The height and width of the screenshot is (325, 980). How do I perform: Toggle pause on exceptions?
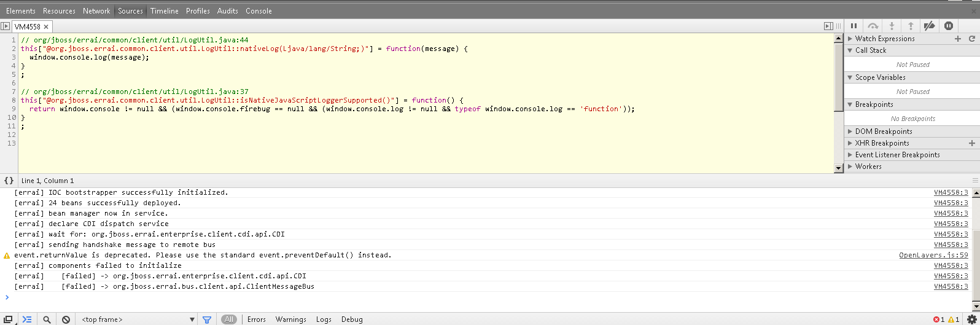(x=949, y=26)
